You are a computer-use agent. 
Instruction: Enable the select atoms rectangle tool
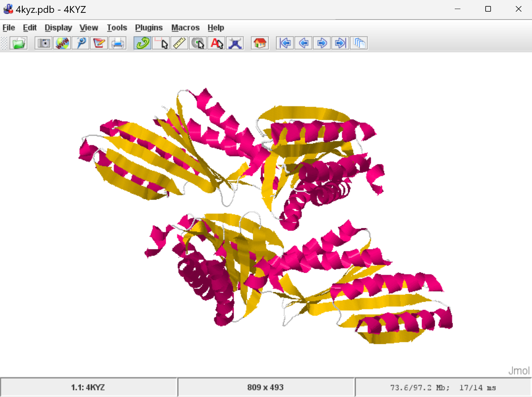(161, 43)
